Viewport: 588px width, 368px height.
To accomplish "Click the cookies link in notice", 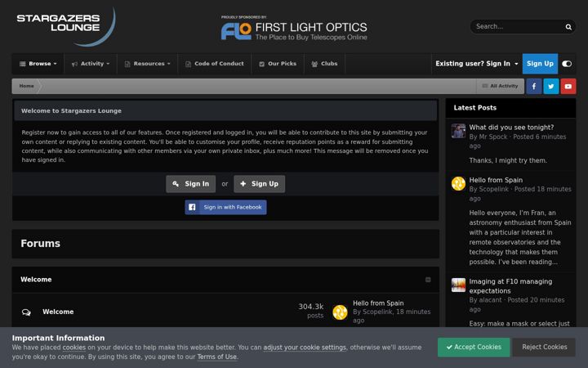I will point(73,348).
